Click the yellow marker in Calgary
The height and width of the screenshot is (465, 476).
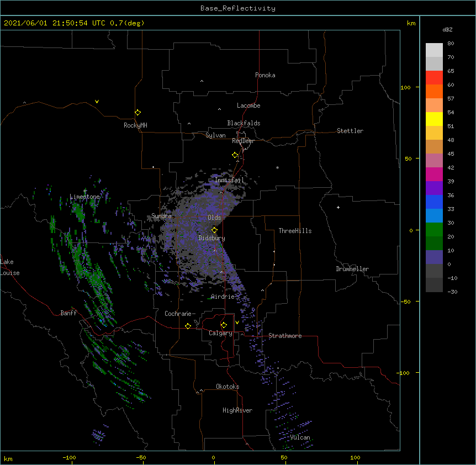(224, 325)
